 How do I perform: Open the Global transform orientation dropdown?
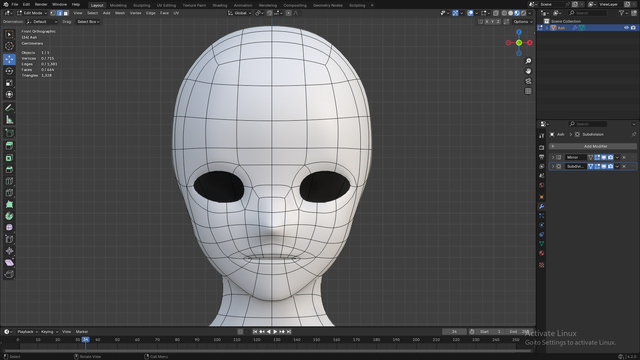coord(240,13)
